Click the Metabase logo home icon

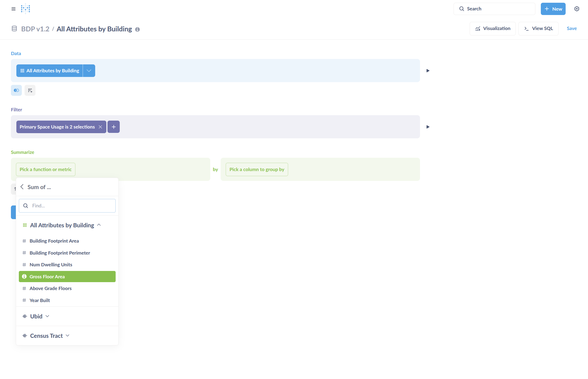[x=25, y=9]
